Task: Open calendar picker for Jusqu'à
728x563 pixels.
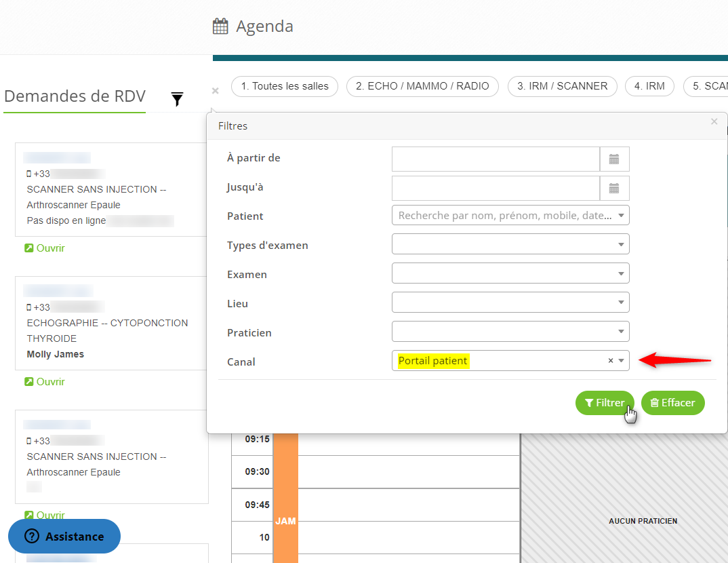Action: [x=614, y=189]
